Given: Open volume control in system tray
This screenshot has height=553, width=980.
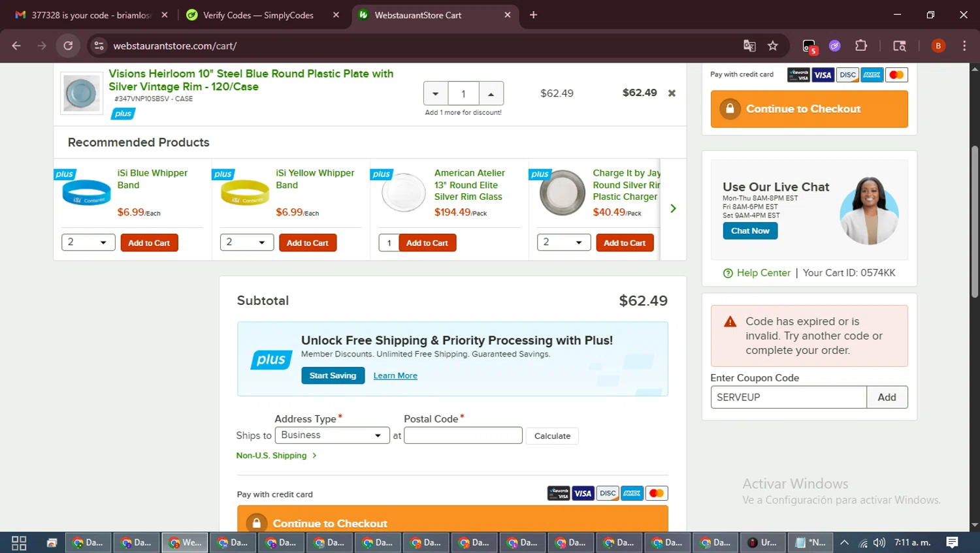Looking at the screenshot, I should click(x=879, y=543).
